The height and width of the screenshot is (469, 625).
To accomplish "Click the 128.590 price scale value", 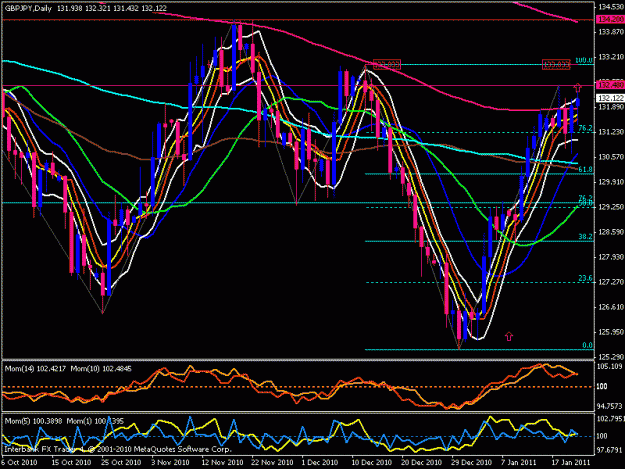I will click(611, 232).
